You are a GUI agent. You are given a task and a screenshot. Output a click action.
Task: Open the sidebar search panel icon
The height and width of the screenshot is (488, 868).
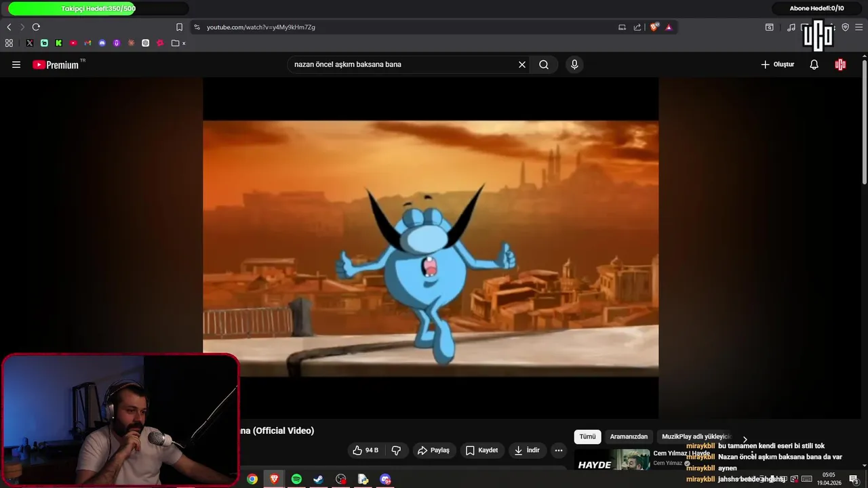[x=769, y=27]
